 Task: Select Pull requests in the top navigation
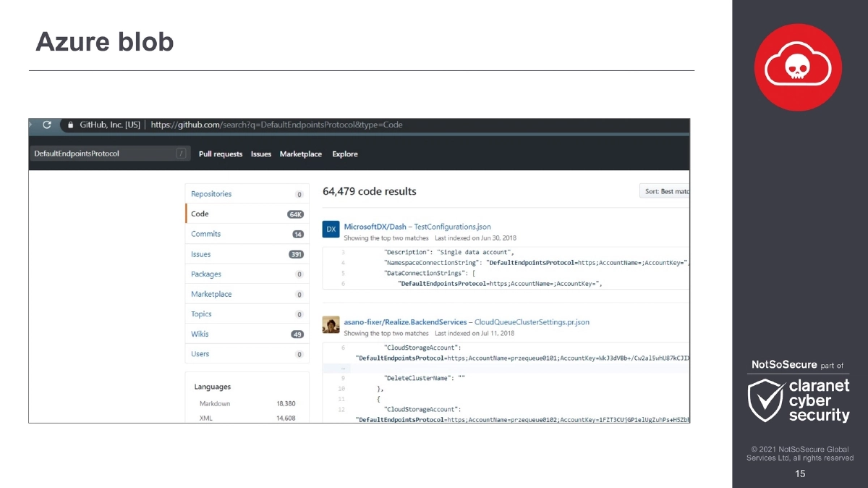click(x=221, y=153)
